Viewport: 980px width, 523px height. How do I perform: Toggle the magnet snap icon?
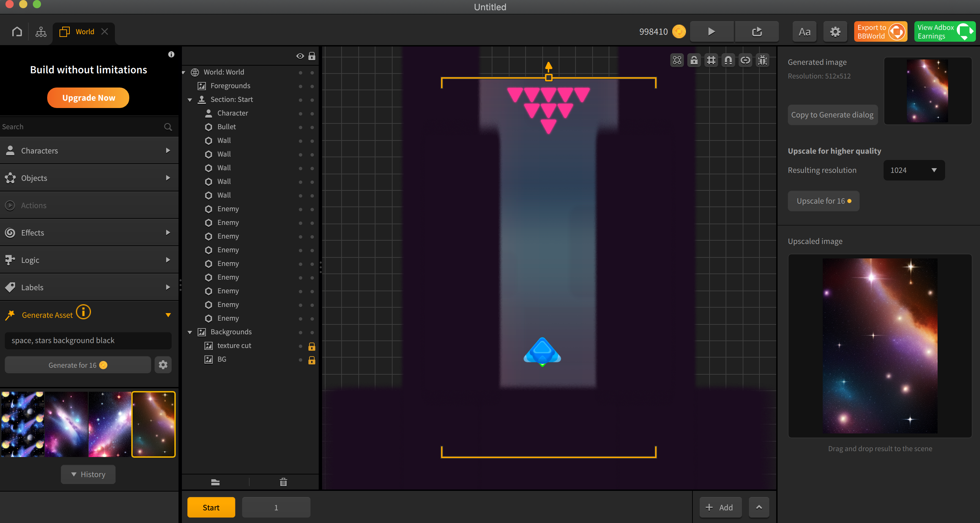pos(728,60)
